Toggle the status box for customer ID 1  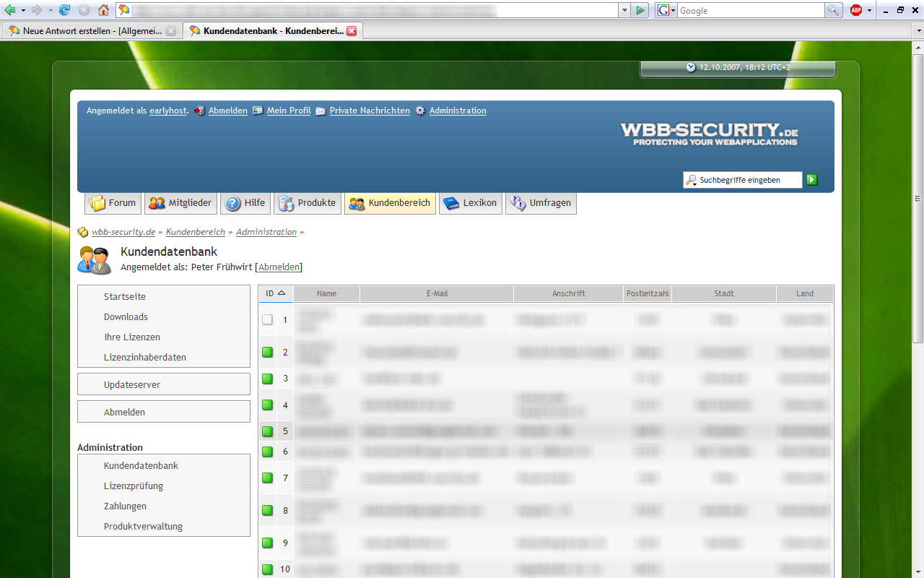click(x=267, y=319)
